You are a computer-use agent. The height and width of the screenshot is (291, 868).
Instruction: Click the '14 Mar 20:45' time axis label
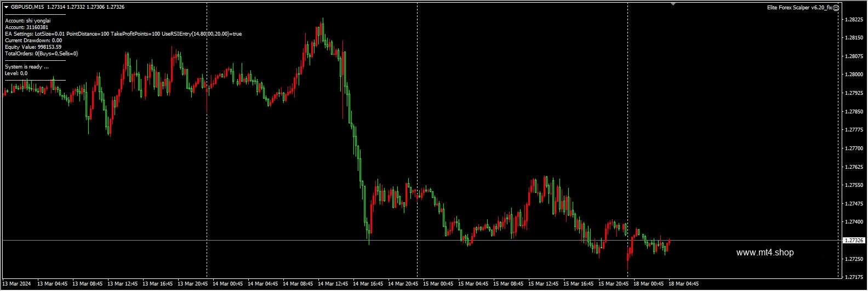point(403,284)
